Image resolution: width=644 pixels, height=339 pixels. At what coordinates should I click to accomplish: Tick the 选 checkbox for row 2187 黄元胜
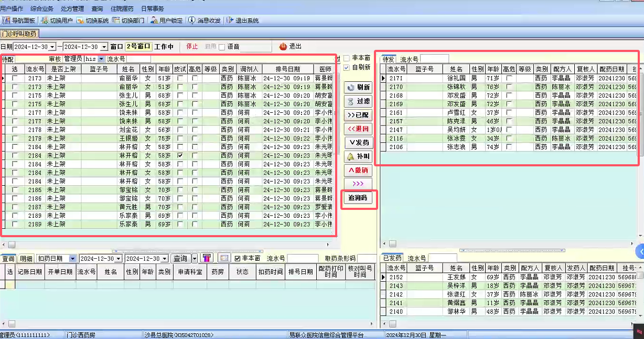[x=15, y=207]
